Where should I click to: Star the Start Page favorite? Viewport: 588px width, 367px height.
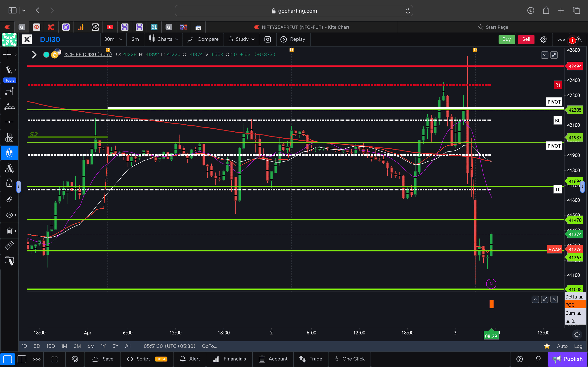click(481, 27)
